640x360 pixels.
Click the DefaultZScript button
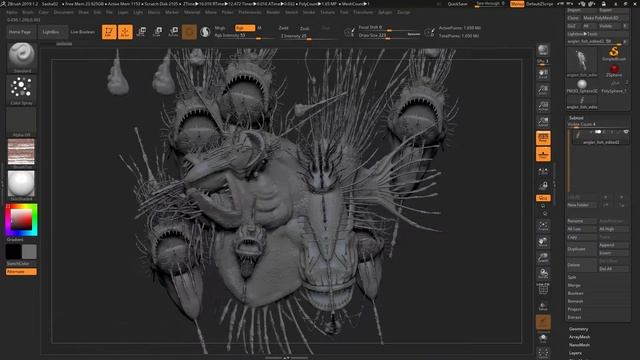click(540, 4)
